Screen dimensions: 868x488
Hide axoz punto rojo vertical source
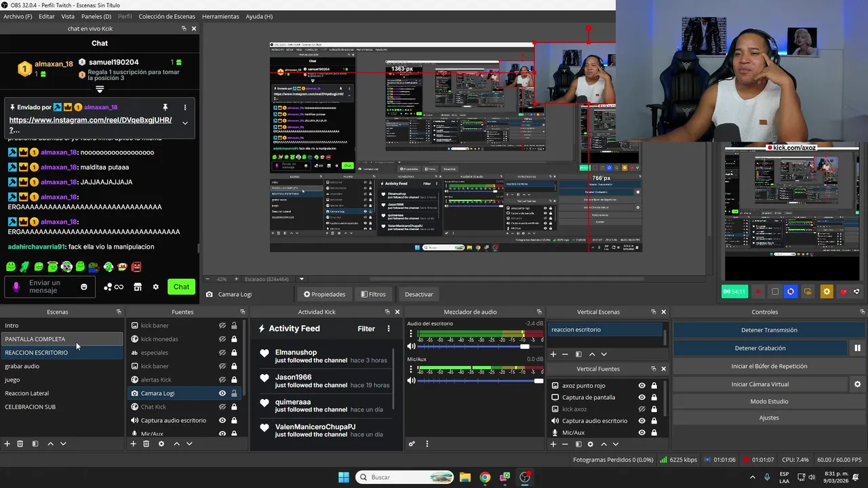click(x=642, y=386)
